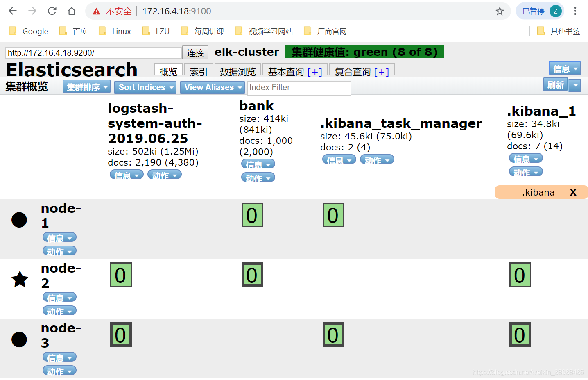Select logstash shard 0 on node-3
588x380 pixels.
pos(121,334)
